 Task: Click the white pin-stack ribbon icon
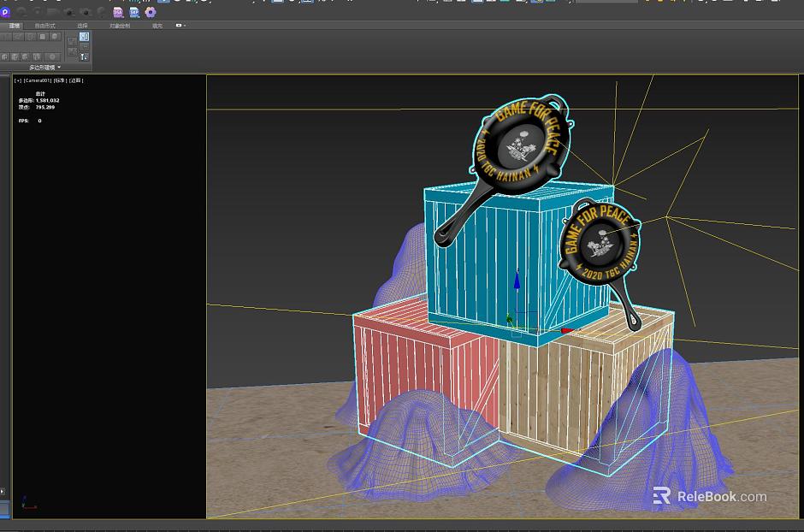(x=84, y=56)
